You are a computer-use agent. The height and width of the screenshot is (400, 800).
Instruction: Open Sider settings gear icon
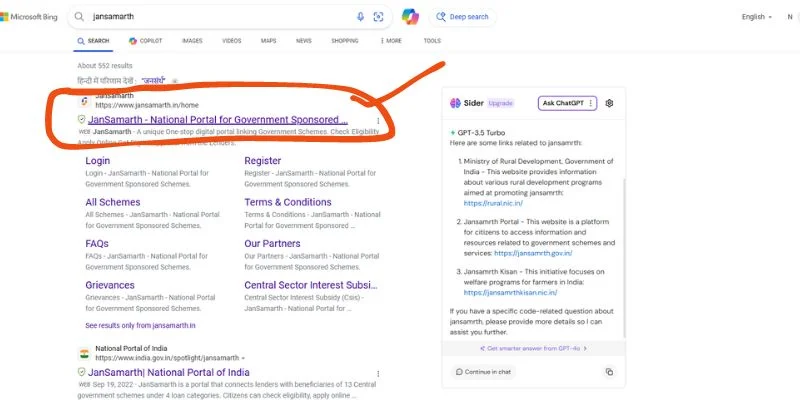(609, 103)
